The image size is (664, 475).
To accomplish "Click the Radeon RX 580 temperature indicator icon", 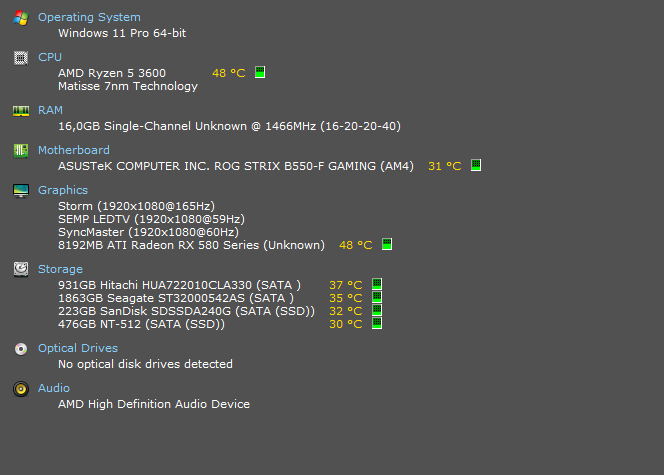I will [x=387, y=244].
